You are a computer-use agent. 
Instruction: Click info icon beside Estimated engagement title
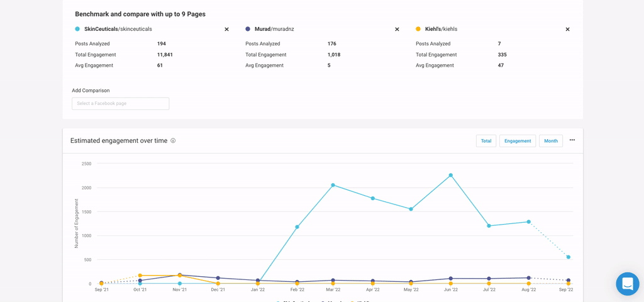(173, 141)
